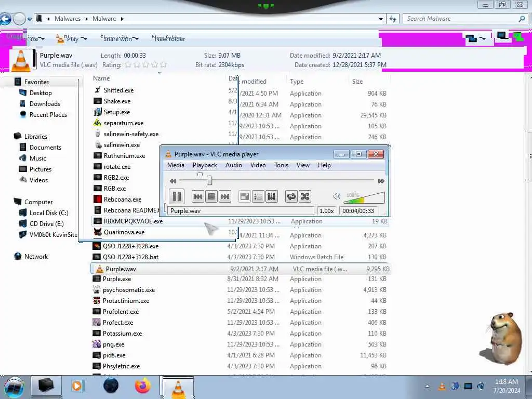The height and width of the screenshot is (399, 532).
Task: Select Pictures library
Action: (40, 169)
